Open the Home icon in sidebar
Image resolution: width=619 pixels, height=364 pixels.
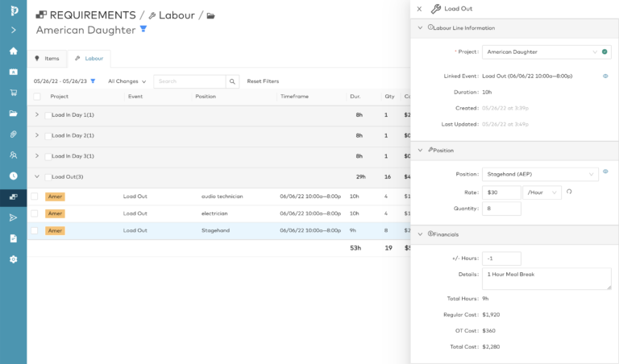click(x=13, y=51)
